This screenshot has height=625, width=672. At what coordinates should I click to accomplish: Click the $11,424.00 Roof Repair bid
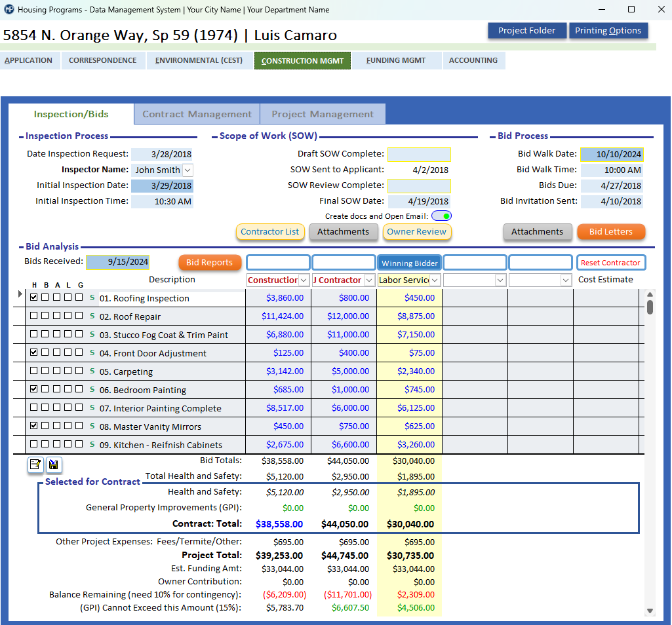283,316
